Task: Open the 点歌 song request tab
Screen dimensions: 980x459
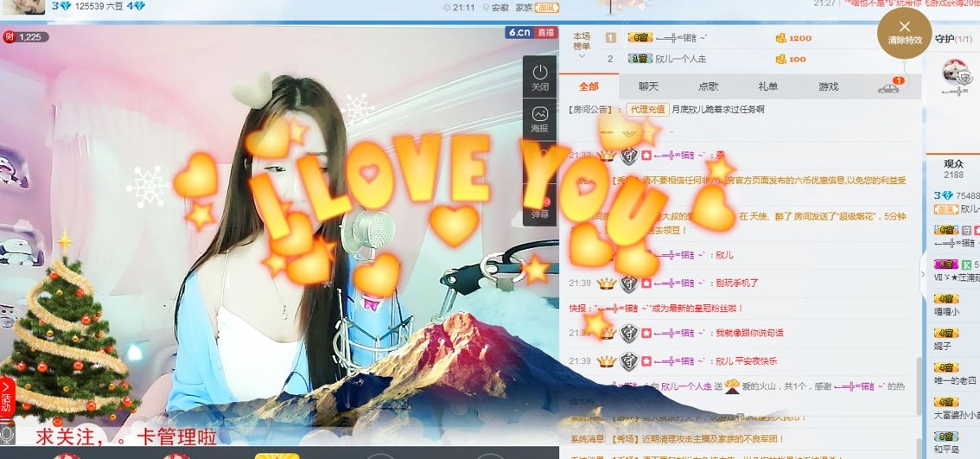Action: pyautogui.click(x=708, y=86)
